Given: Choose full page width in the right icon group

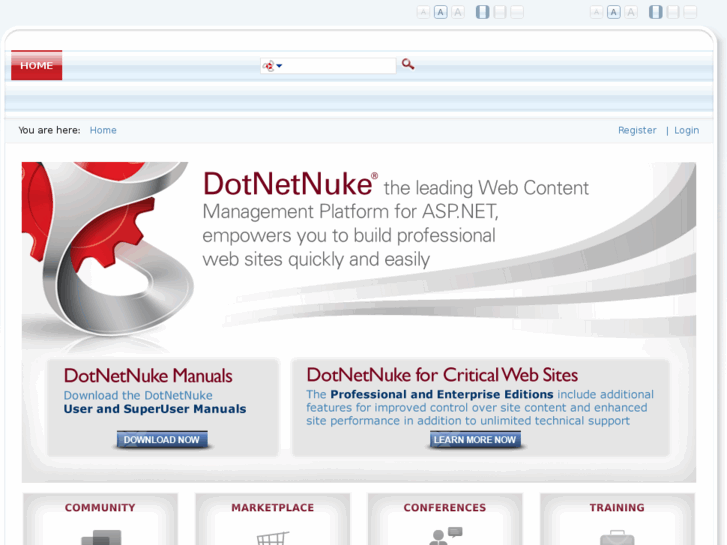Looking at the screenshot, I should [690, 12].
